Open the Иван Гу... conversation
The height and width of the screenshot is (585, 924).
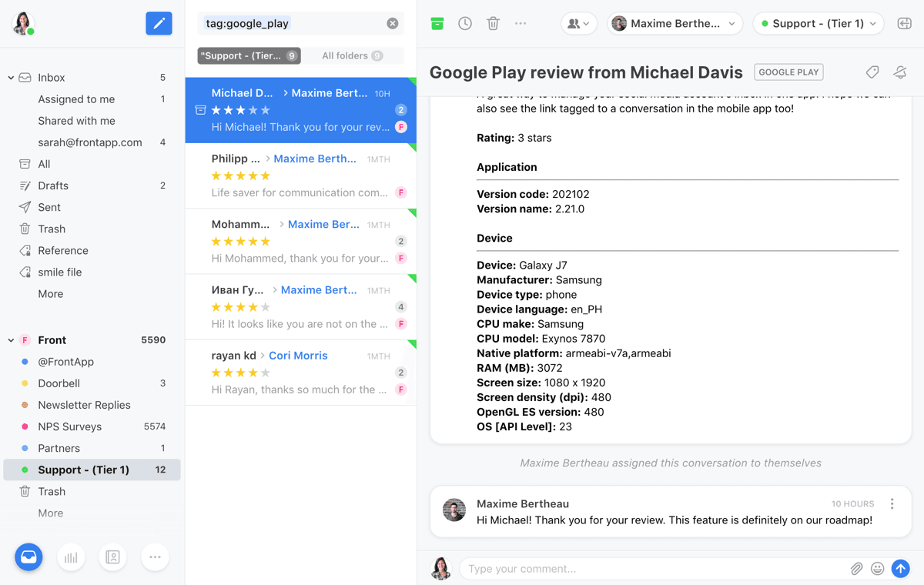point(301,307)
